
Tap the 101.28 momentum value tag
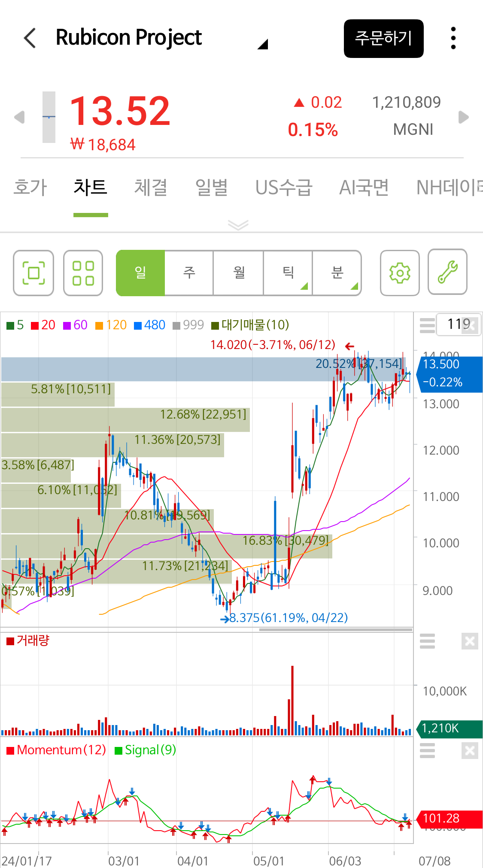(450, 819)
